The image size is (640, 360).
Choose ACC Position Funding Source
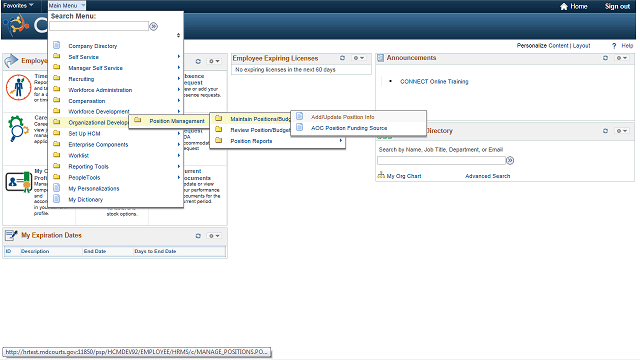pyautogui.click(x=349, y=128)
